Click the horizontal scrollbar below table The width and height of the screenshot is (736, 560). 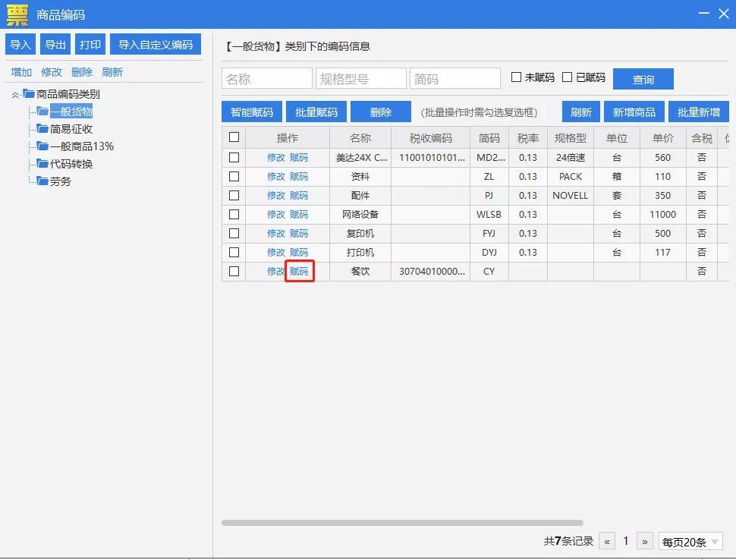click(x=402, y=523)
